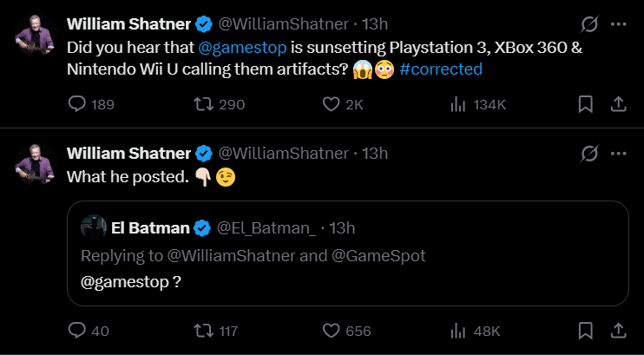View analytics of the 134K views tweet

click(x=457, y=104)
